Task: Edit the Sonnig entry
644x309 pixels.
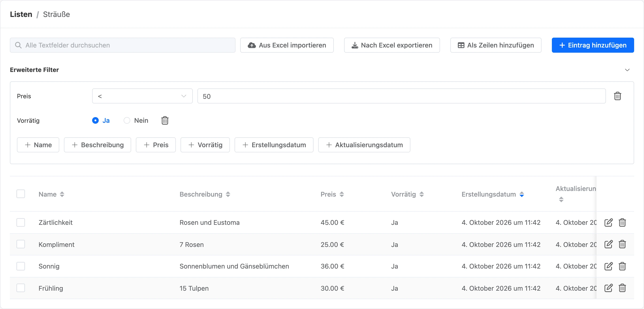Action: coord(608,266)
